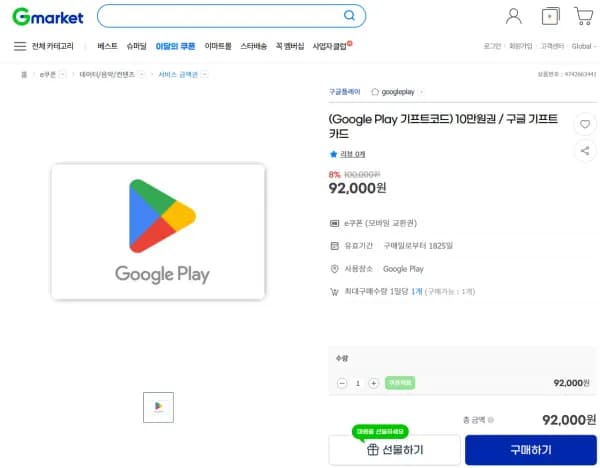Viewport: 600px width, 468px height.
Task: Click the blue review star icon
Action: (x=333, y=154)
